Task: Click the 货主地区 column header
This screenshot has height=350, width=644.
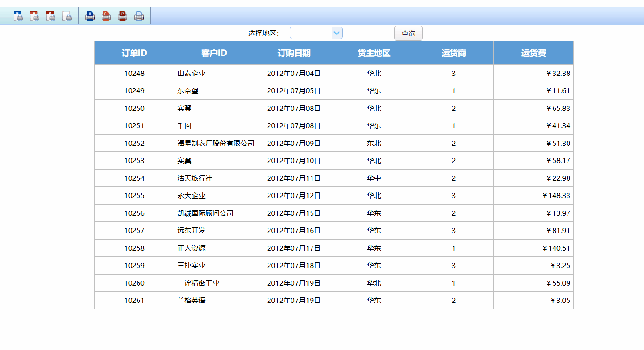Action: pos(374,53)
